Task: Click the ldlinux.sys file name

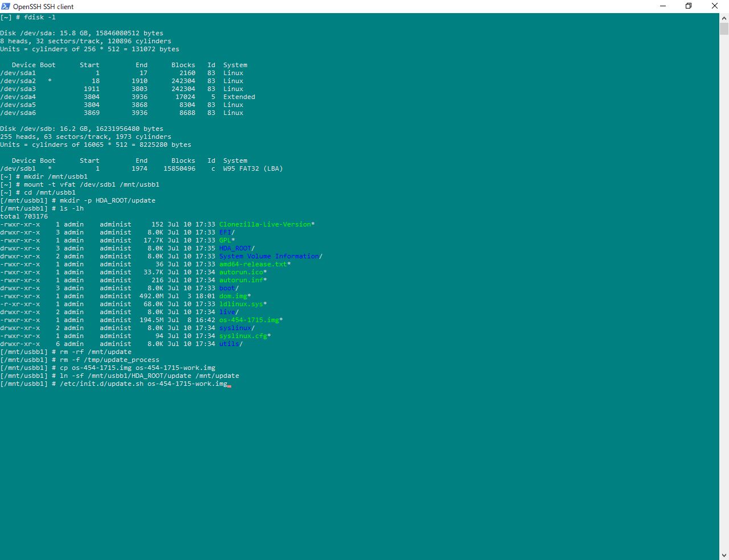Action: coord(241,304)
